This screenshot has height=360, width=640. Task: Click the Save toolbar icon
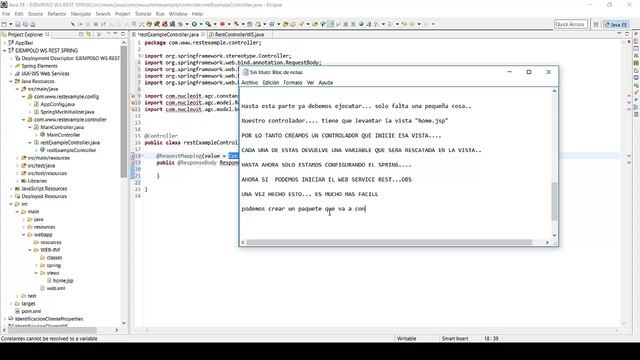18,24
